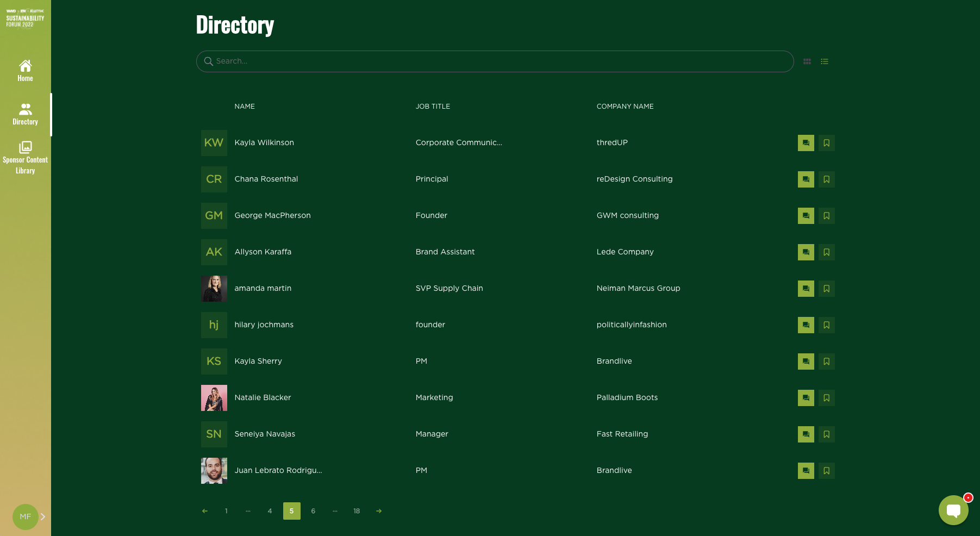
Task: Bookmark Allyson Karaffa
Action: click(x=826, y=252)
